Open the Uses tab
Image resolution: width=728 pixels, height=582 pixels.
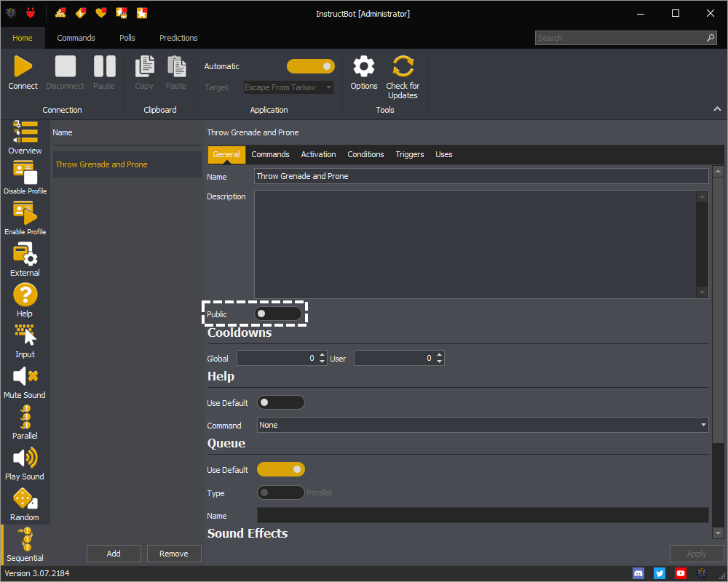(444, 154)
